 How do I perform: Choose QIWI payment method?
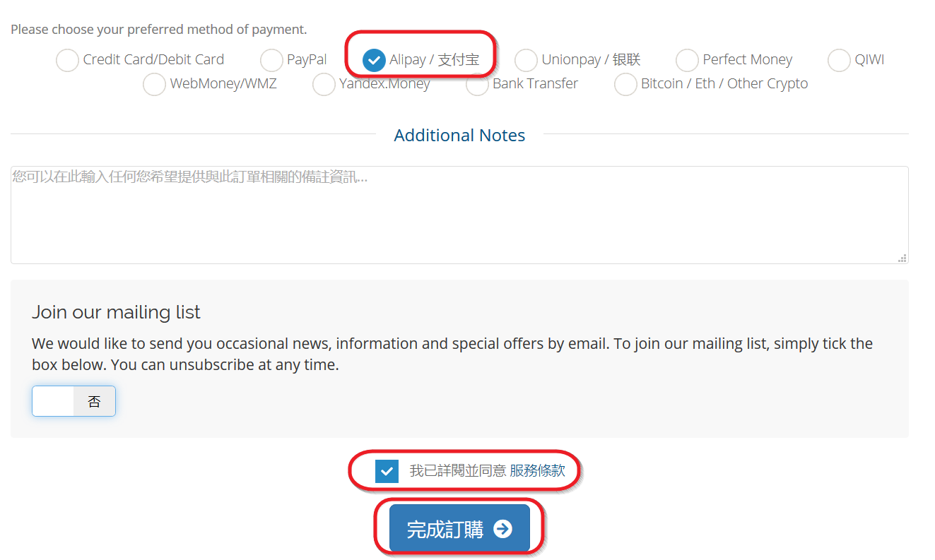click(839, 61)
